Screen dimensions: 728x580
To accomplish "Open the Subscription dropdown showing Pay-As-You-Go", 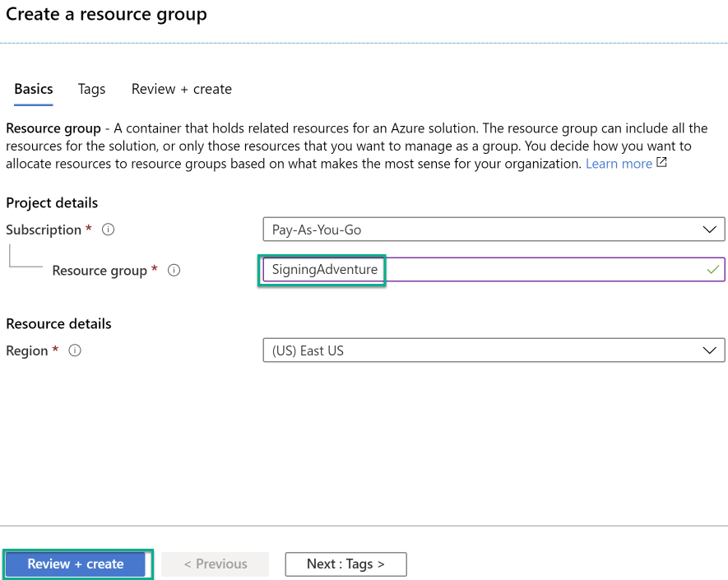I will coord(494,230).
